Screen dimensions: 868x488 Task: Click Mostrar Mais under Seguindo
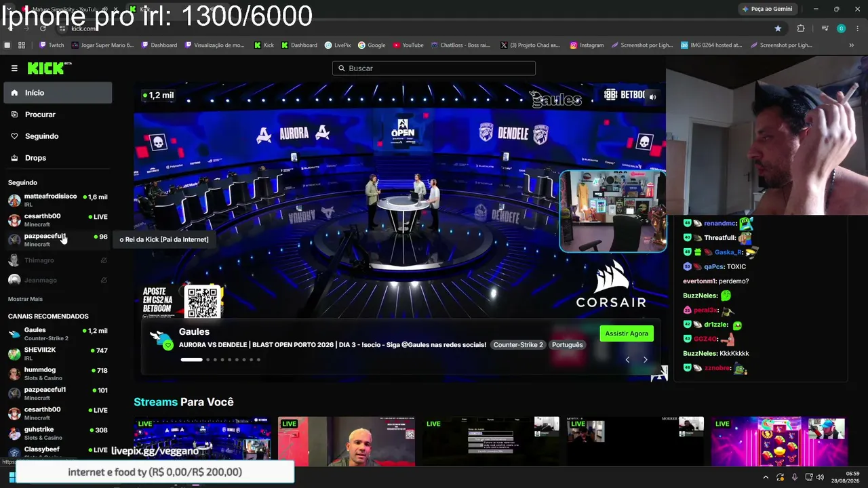[25, 299]
